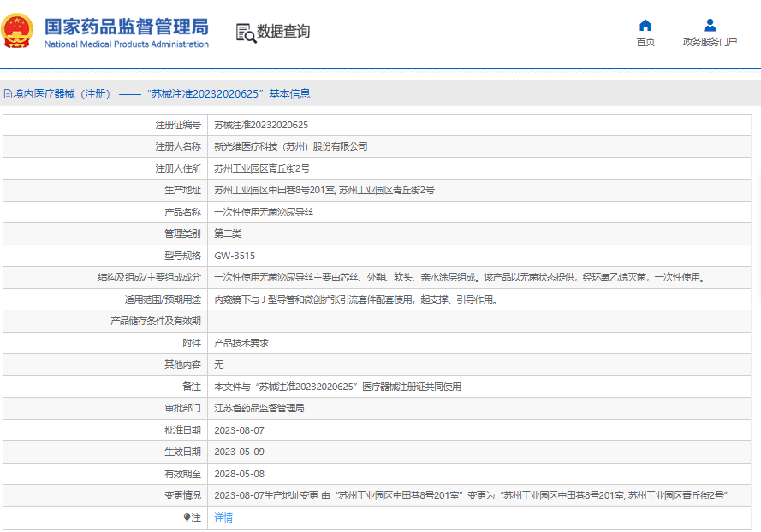Click the national emblem logo

[17, 31]
